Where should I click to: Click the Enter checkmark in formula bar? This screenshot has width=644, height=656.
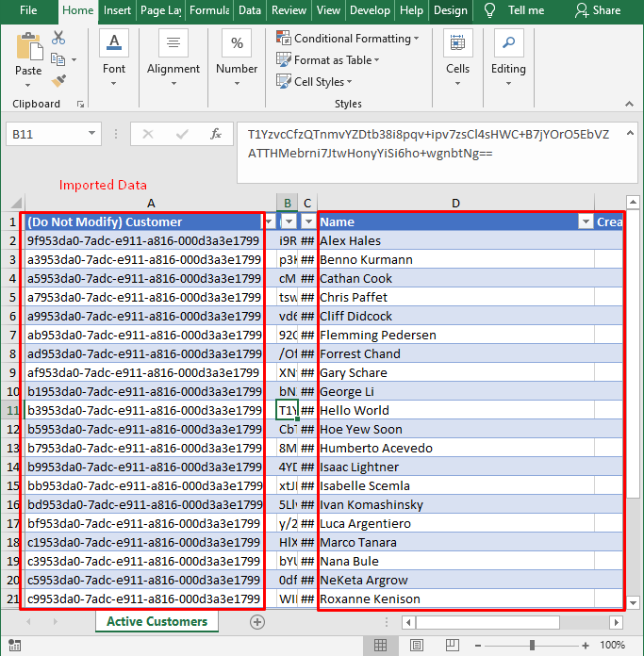coord(182,134)
